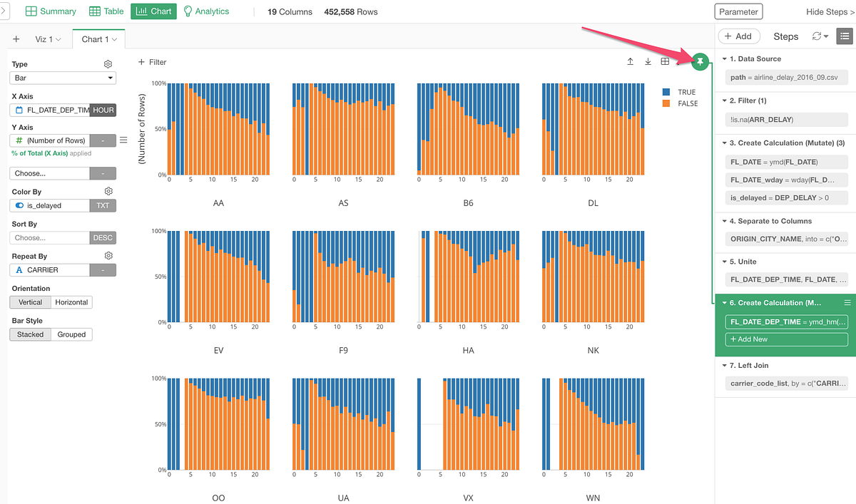
Task: Open Color By settings gear icon
Action: click(x=108, y=191)
